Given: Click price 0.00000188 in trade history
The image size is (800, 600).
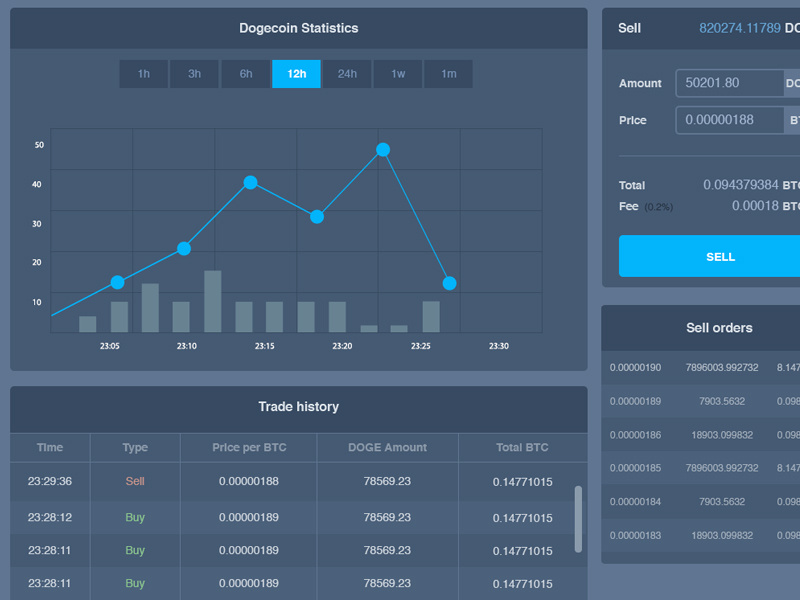Looking at the screenshot, I should click(x=249, y=481).
